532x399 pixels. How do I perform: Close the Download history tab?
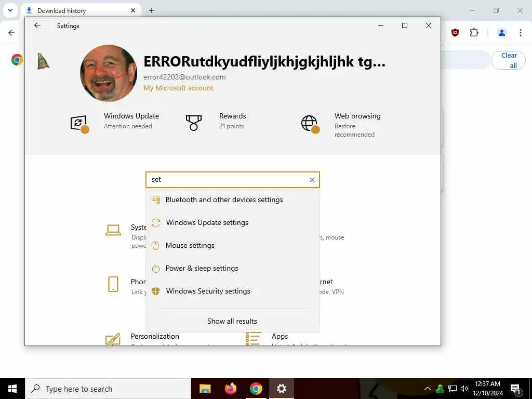pyautogui.click(x=133, y=10)
